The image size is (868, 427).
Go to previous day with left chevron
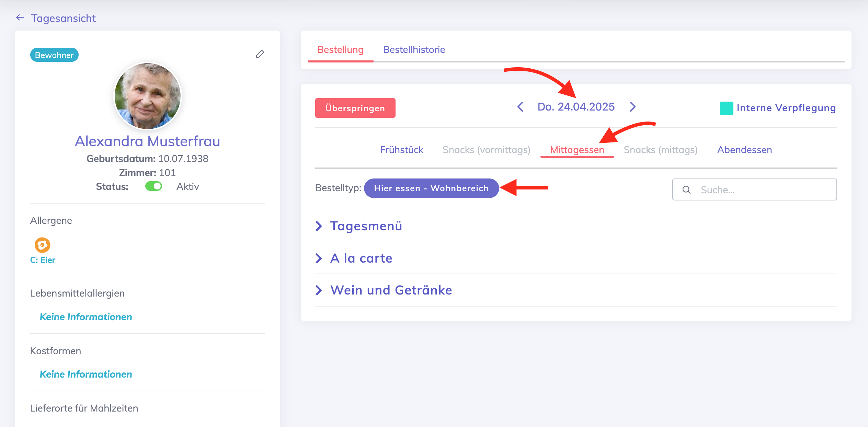pyautogui.click(x=520, y=107)
